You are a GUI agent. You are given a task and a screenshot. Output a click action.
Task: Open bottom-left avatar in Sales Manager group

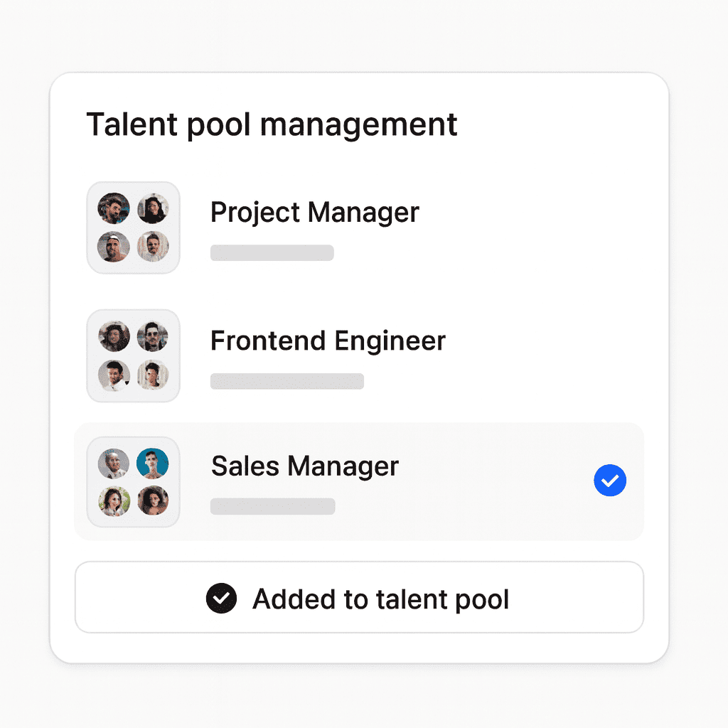coord(114,501)
